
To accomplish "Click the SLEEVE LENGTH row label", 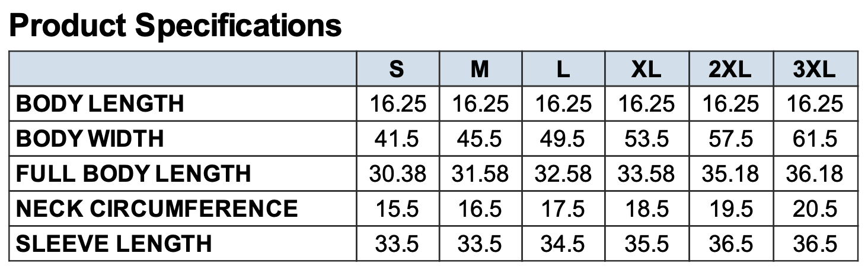I will click(114, 244).
